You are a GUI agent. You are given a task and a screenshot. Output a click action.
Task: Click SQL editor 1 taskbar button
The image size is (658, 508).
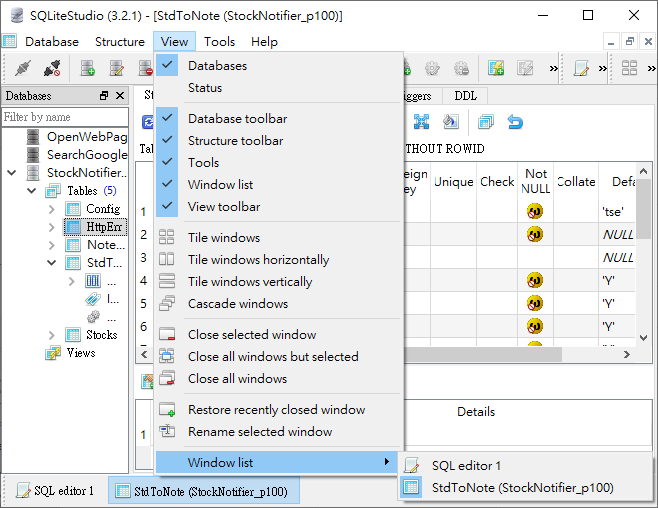pyautogui.click(x=55, y=490)
